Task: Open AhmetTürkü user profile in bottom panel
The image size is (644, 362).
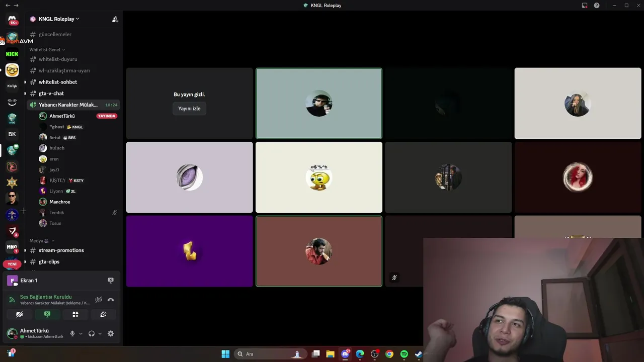Action: 36,333
